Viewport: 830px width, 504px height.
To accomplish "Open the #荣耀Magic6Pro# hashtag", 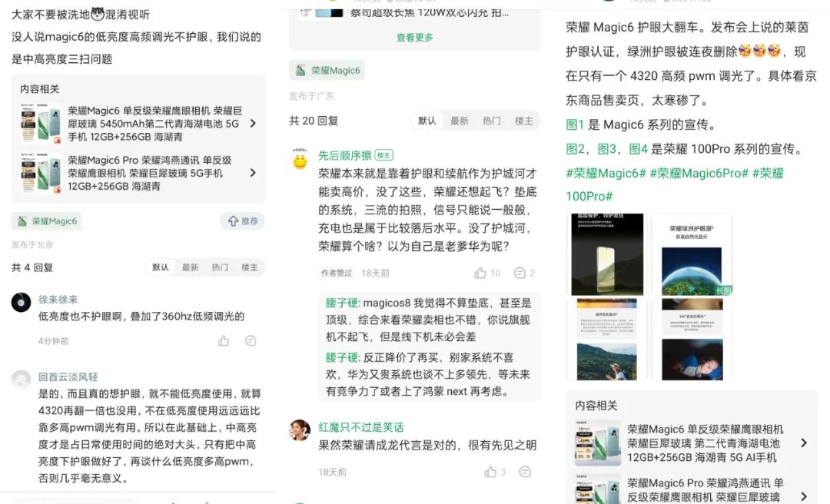I will coord(699,173).
